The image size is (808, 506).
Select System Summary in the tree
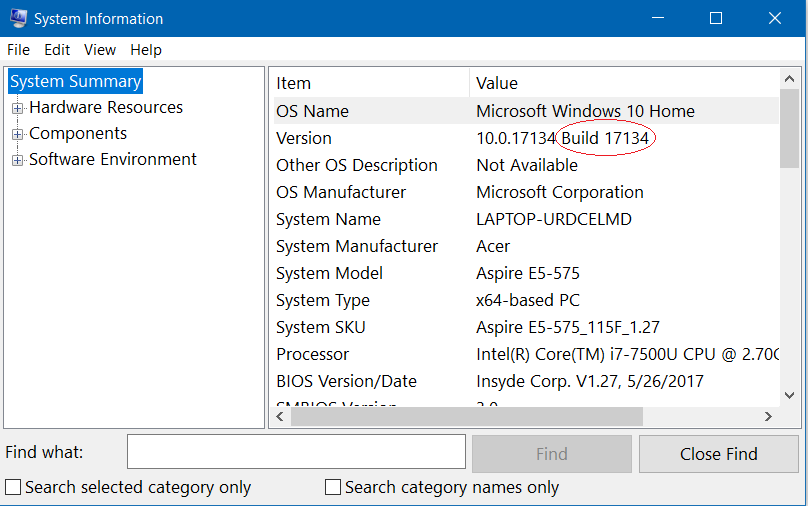(x=76, y=81)
